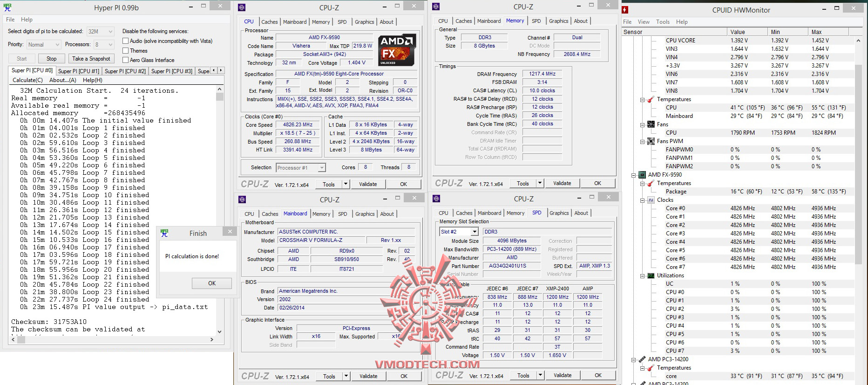
Task: Enable the Audio incompatibility with Vista checkbox
Action: pyautogui.click(x=125, y=41)
